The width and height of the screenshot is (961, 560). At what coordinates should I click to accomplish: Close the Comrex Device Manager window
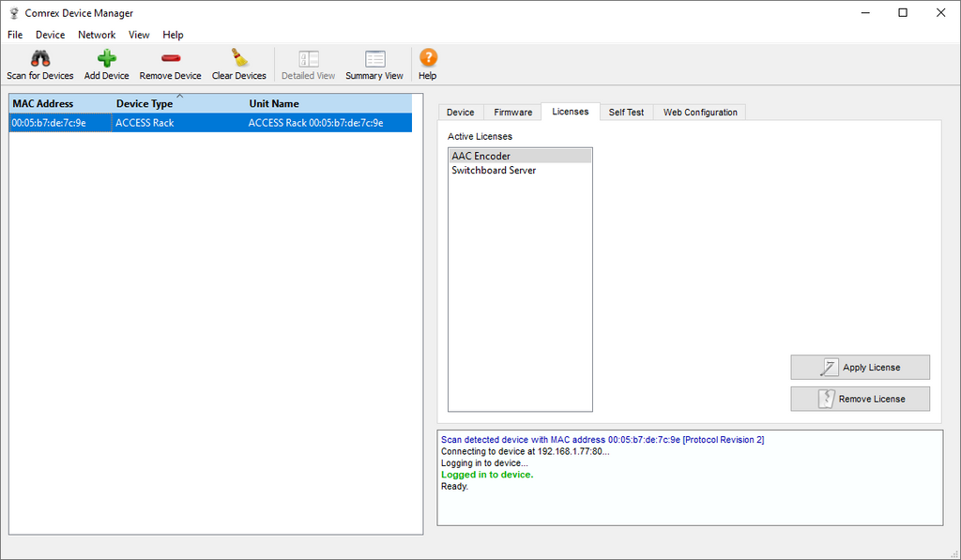click(x=940, y=13)
